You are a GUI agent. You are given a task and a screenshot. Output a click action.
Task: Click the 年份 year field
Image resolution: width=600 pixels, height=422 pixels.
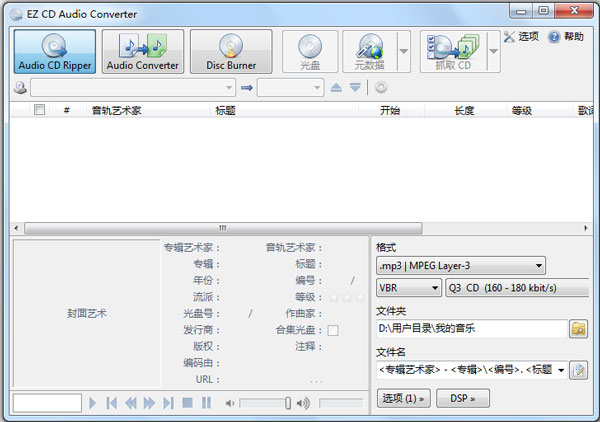(207, 280)
